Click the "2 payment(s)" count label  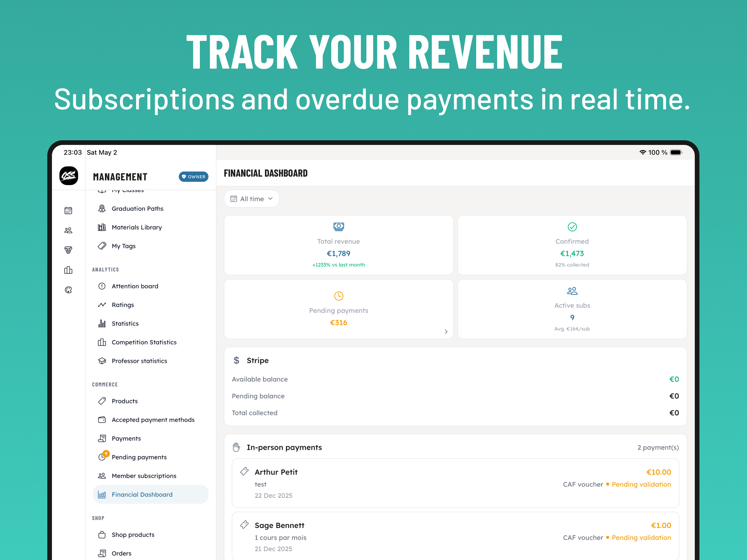(x=658, y=448)
